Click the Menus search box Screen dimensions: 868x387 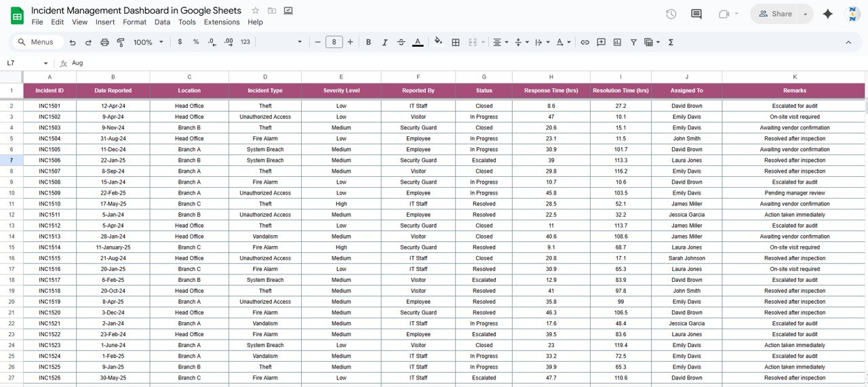37,42
